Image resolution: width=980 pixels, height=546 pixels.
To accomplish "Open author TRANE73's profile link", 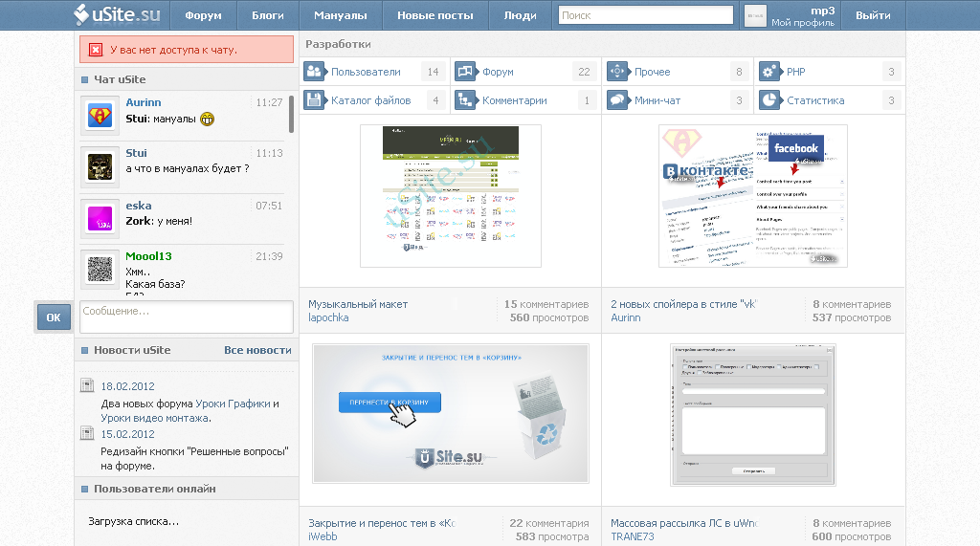I will (633, 536).
